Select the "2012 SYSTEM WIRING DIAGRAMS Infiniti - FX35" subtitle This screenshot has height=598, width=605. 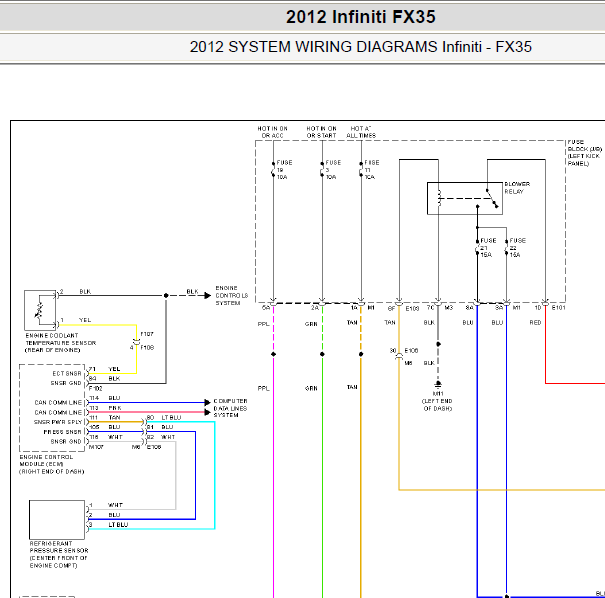(360, 47)
